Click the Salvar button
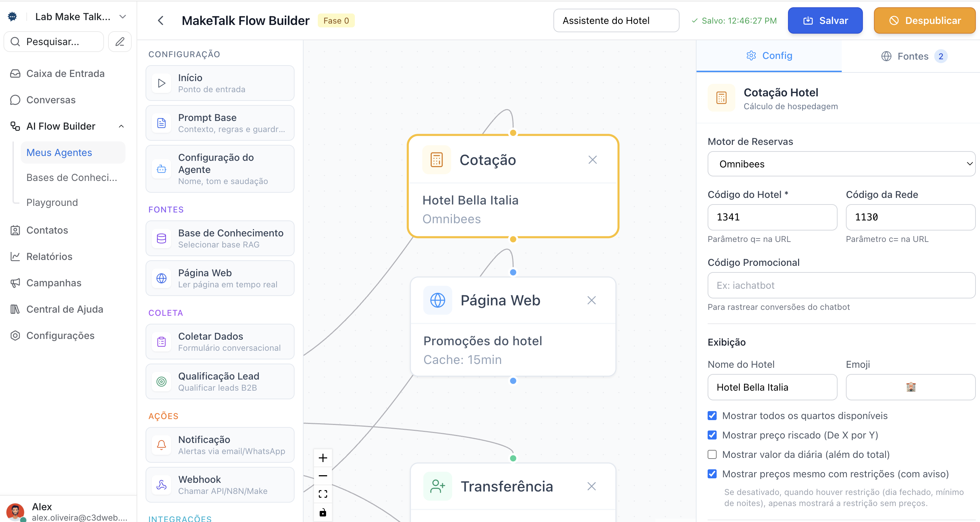 click(825, 20)
